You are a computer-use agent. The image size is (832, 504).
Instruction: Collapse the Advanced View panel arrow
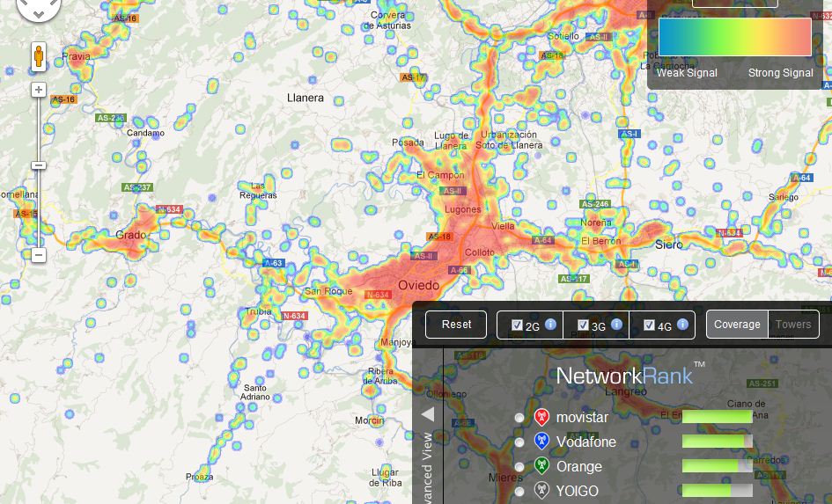point(428,414)
